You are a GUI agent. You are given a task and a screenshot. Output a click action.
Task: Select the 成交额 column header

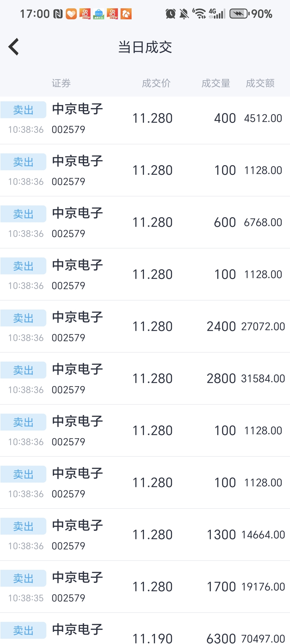pos(260,83)
